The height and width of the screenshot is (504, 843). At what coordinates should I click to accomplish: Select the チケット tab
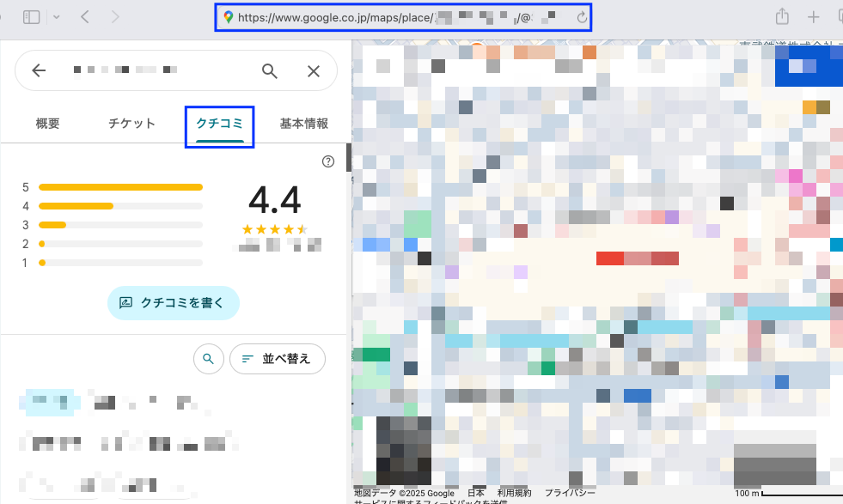131,124
